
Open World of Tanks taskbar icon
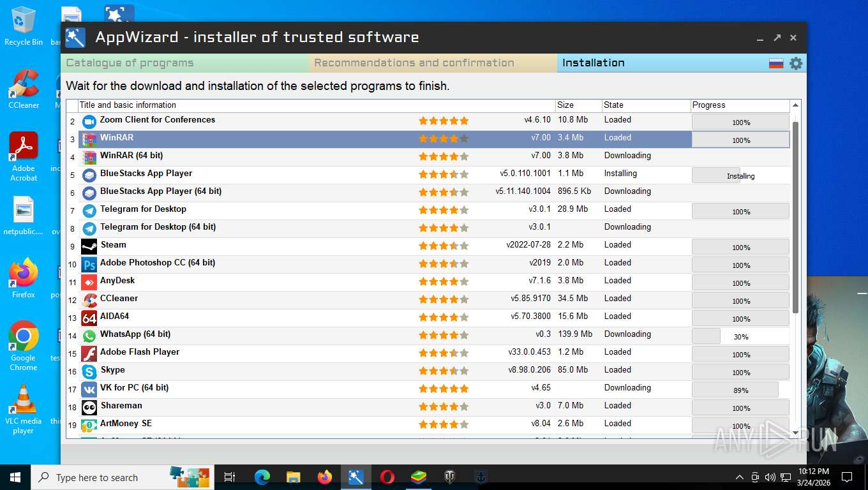tap(450, 477)
